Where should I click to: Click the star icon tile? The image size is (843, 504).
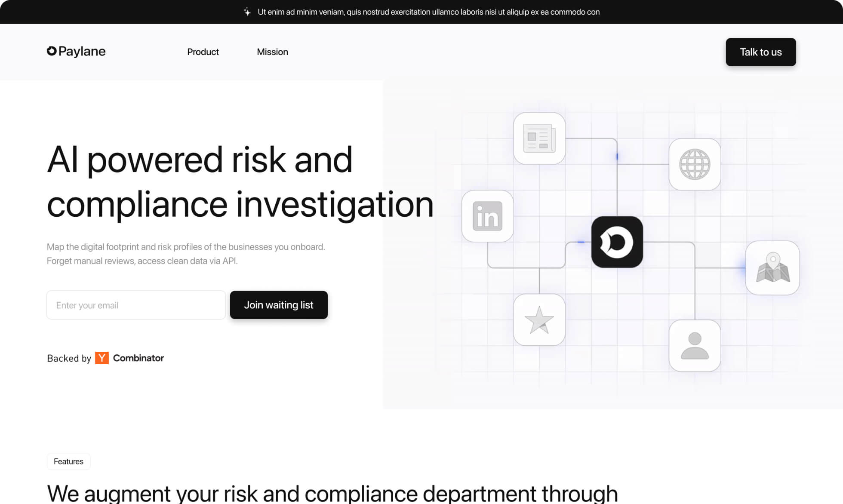[x=539, y=320]
